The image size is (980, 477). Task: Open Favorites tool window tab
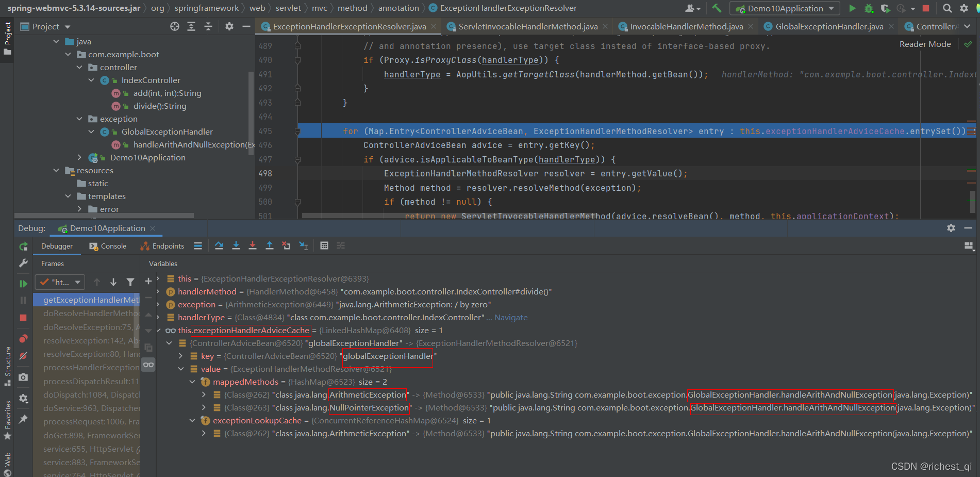7,420
